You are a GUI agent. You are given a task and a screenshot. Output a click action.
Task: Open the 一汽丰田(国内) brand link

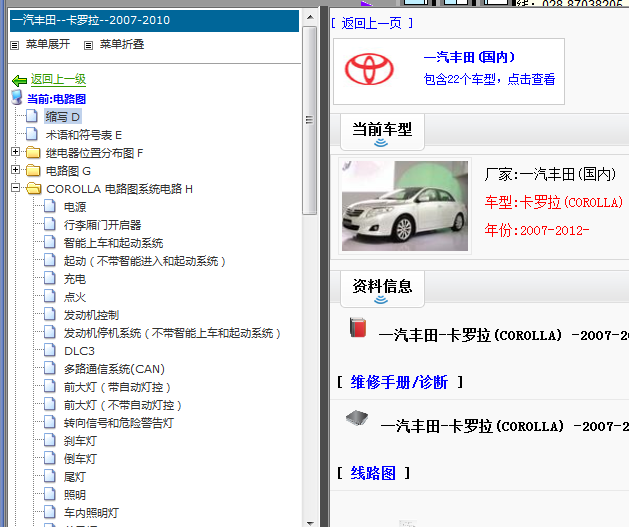tap(469, 57)
